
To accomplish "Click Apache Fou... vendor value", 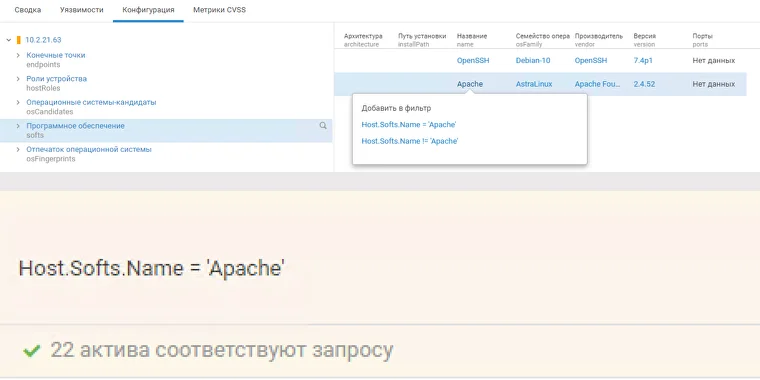I will point(598,84).
